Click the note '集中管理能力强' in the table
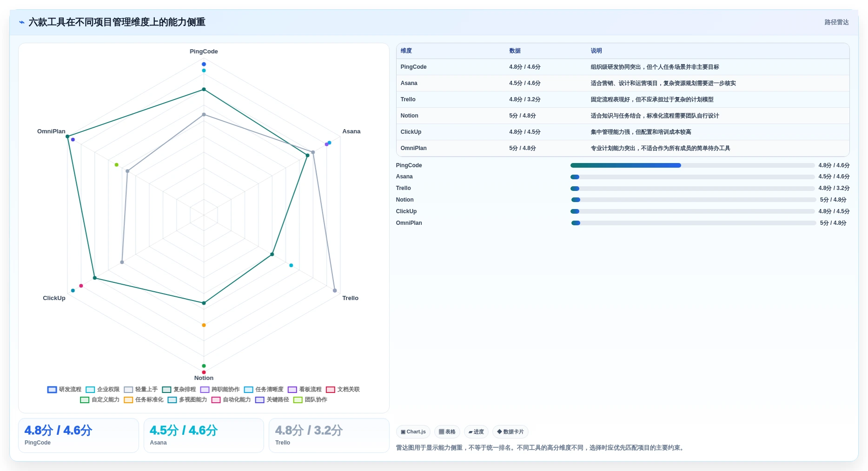Screen dimensions: 868x471 click(x=610, y=132)
